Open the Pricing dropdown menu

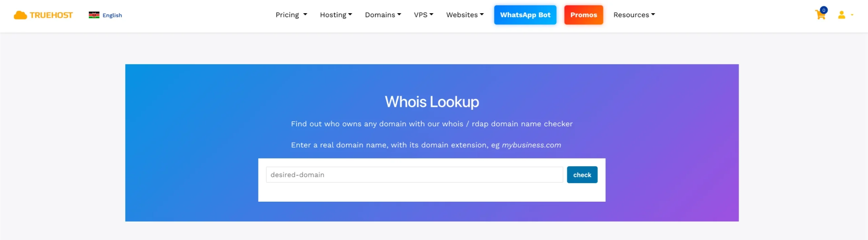click(x=291, y=15)
